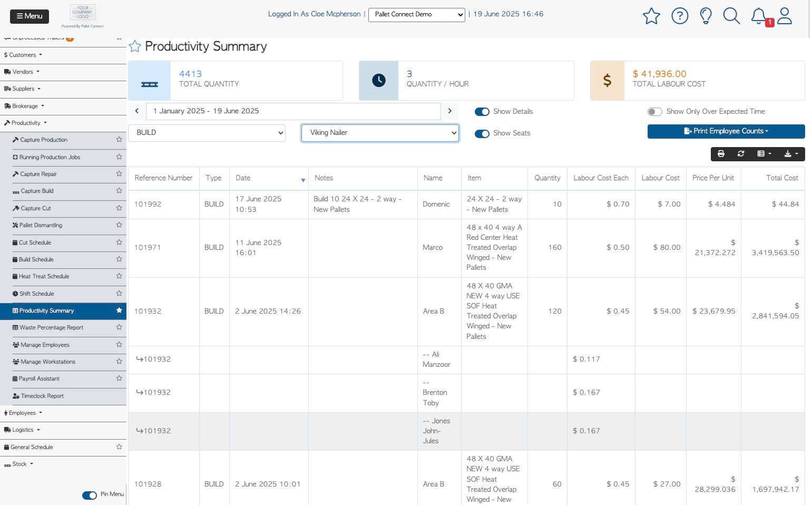The image size is (812, 505).
Task: Toggle the Show Details switch
Action: tap(482, 112)
